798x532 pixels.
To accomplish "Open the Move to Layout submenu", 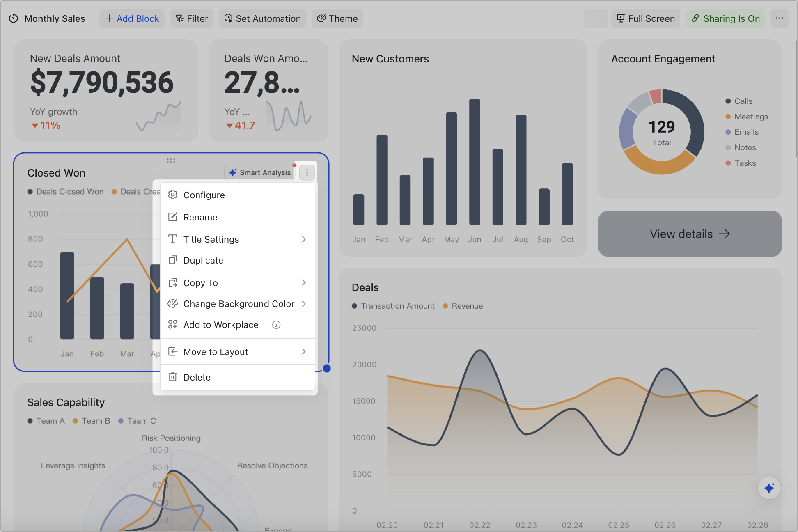I will click(238, 352).
